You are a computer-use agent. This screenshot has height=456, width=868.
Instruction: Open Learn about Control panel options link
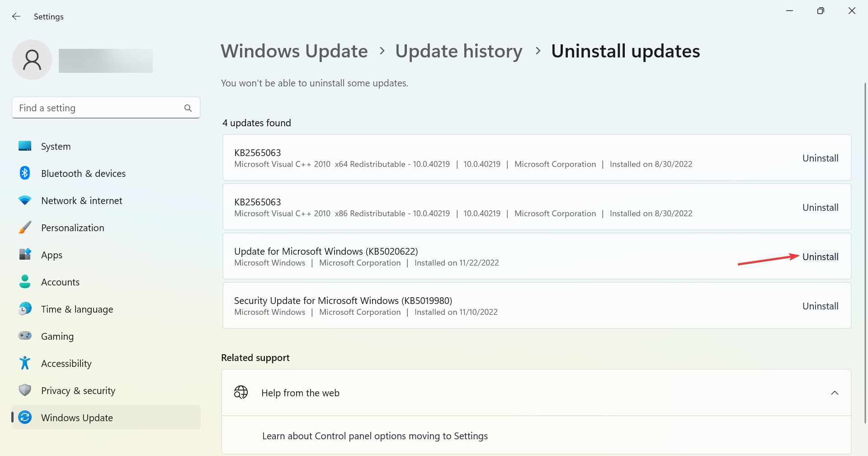point(375,436)
